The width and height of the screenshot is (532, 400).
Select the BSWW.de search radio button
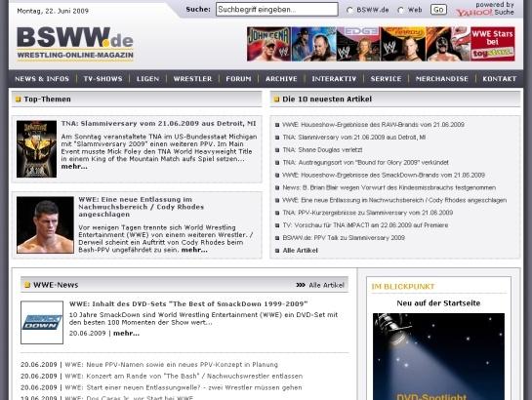click(x=349, y=10)
